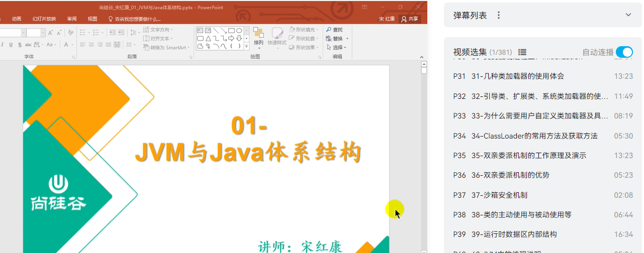The height and width of the screenshot is (253, 644).
Task: Increase list indent level
Action: point(121,32)
